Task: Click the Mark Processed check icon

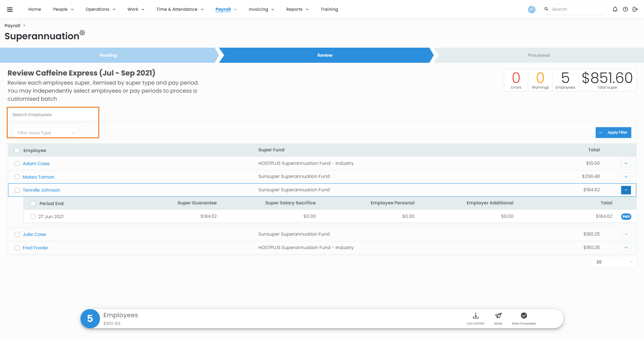Action: tap(524, 316)
